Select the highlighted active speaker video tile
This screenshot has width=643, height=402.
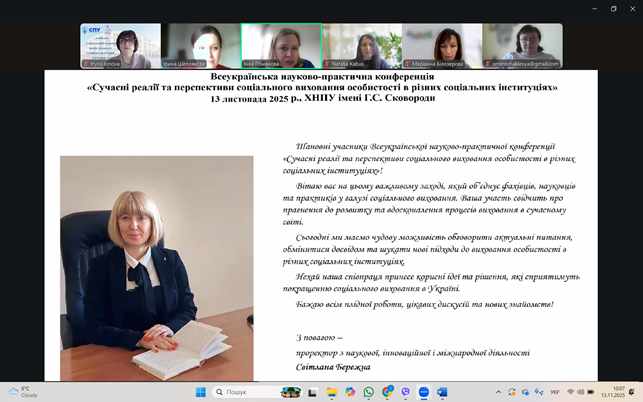click(281, 46)
